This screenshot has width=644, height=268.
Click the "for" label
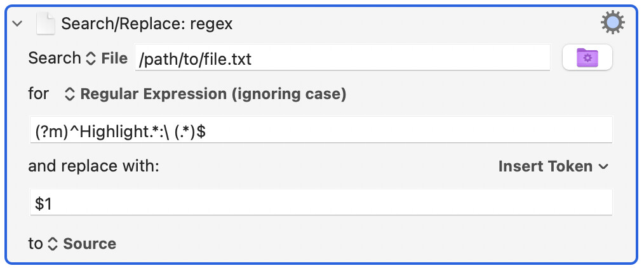pyautogui.click(x=39, y=94)
